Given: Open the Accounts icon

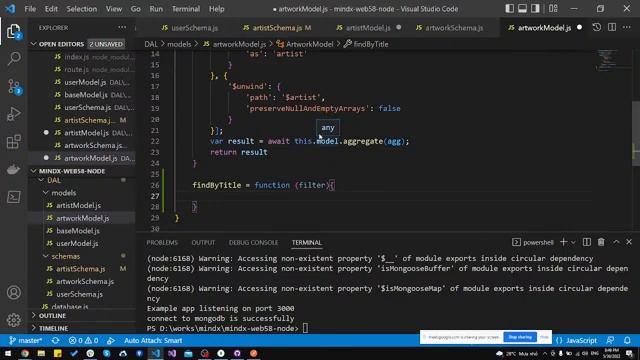Looking at the screenshot, I should (13, 293).
